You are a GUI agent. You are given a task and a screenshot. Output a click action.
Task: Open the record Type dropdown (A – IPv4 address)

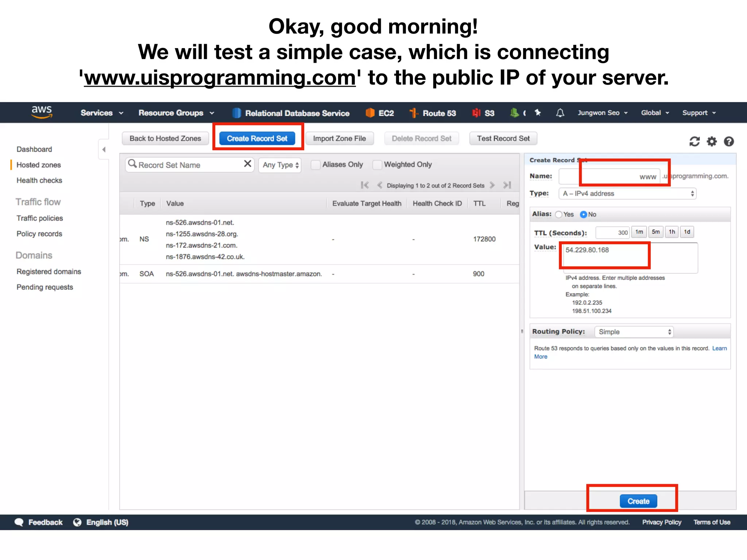point(627,194)
